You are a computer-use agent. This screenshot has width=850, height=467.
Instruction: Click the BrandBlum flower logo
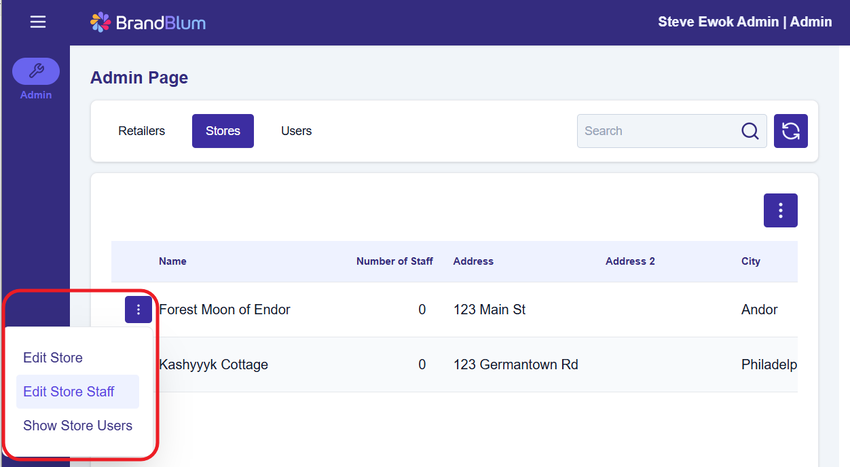click(x=101, y=22)
